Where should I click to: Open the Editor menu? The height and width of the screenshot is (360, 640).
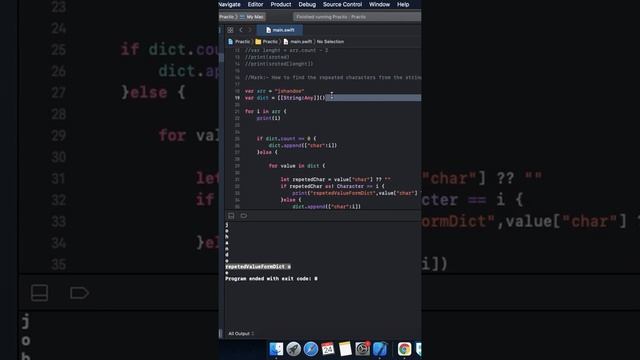tap(255, 4)
